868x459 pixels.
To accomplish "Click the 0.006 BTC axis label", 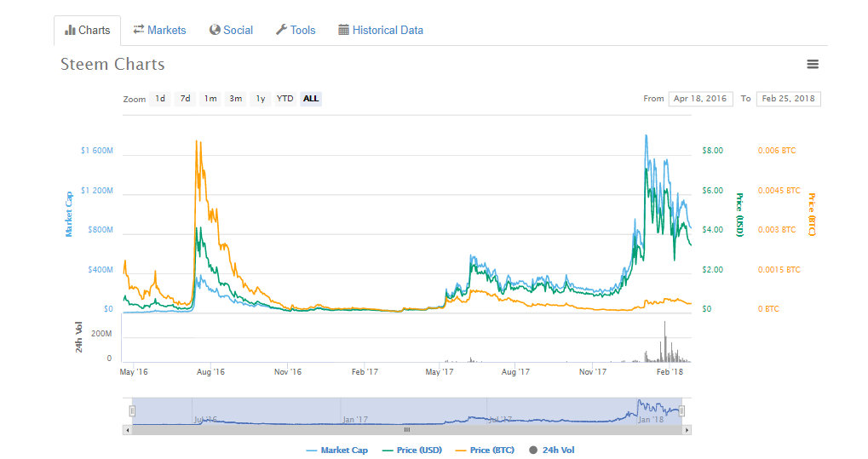I will [777, 151].
